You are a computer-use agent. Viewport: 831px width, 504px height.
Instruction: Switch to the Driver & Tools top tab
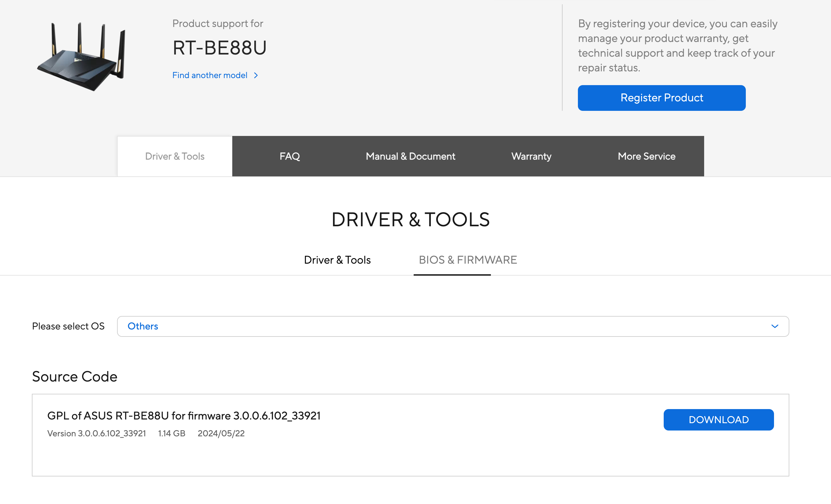point(175,156)
